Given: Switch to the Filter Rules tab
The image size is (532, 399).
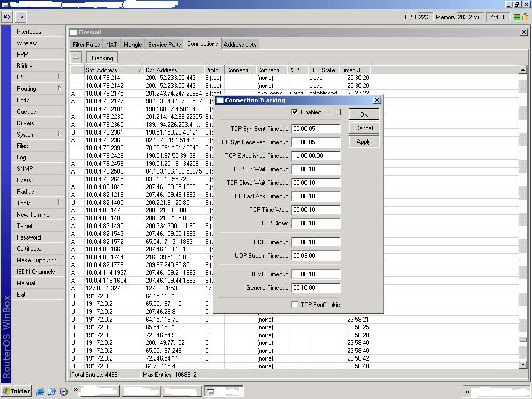Looking at the screenshot, I should (x=86, y=45).
